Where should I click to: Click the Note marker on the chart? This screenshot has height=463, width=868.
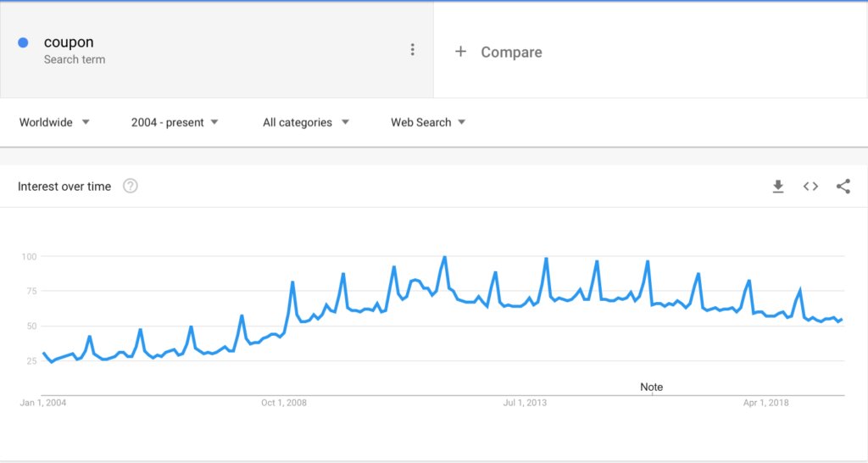pyautogui.click(x=652, y=388)
